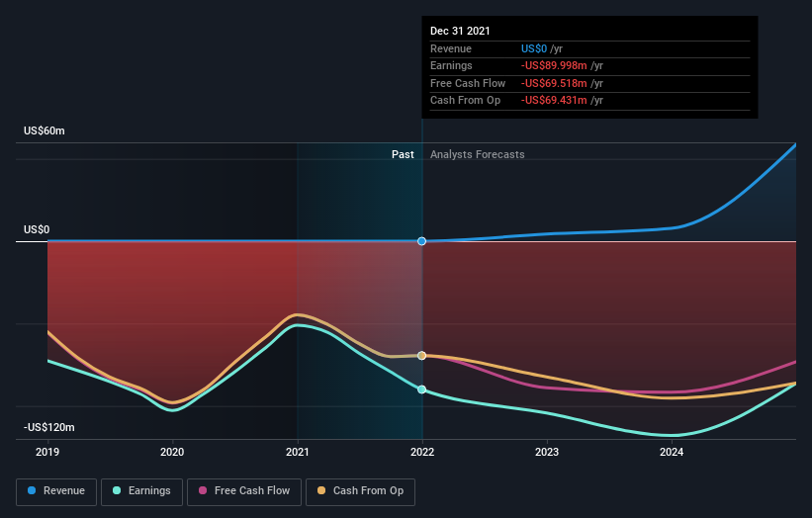The image size is (812, 518).
Task: Click the 2024 x-axis label
Action: click(672, 452)
